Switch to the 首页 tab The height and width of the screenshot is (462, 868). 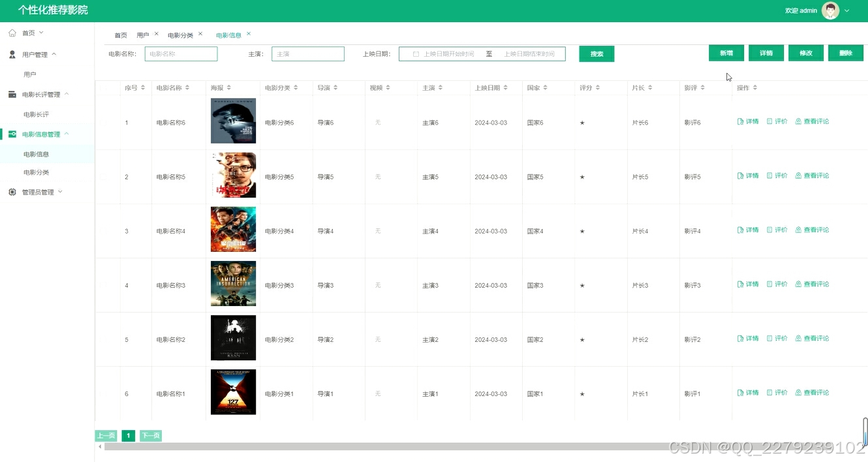click(120, 35)
